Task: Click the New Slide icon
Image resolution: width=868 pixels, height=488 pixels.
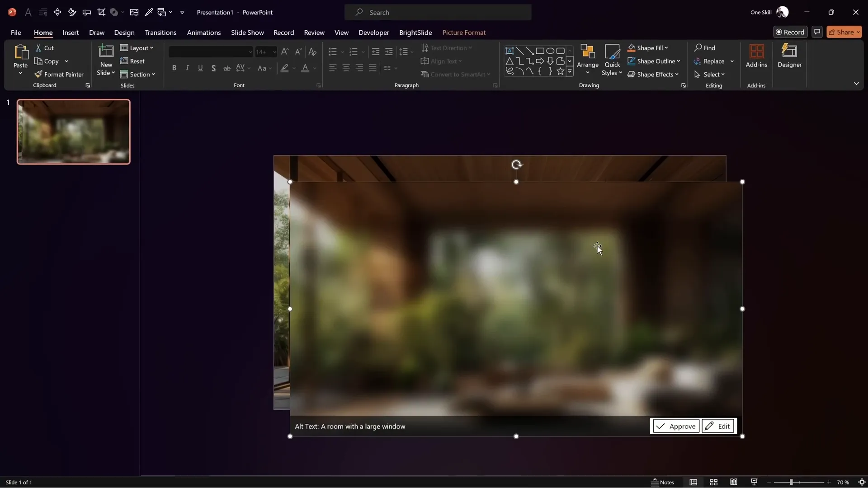Action: click(106, 52)
